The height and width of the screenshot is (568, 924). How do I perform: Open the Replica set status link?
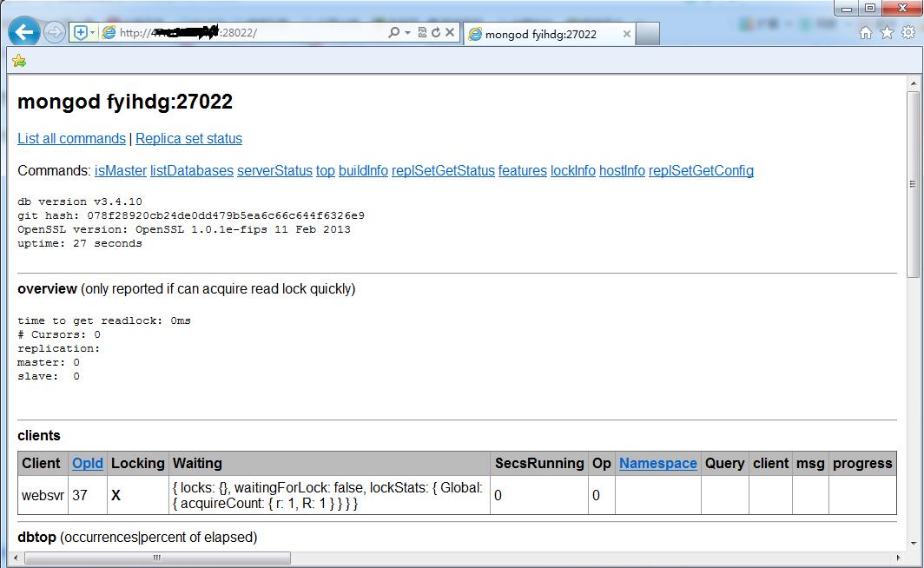[188, 138]
